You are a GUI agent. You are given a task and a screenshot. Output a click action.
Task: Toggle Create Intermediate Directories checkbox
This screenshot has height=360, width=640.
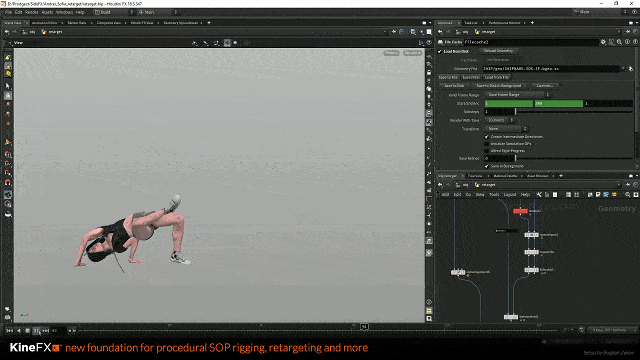point(487,137)
